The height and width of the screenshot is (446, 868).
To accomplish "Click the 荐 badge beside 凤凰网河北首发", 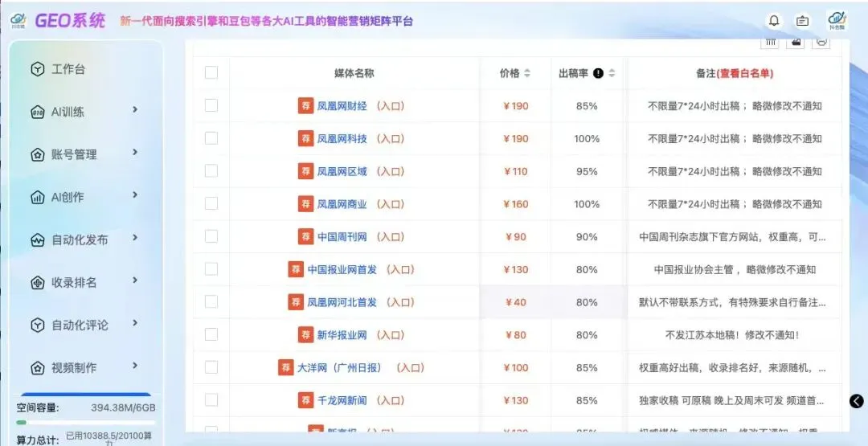I will tap(296, 301).
